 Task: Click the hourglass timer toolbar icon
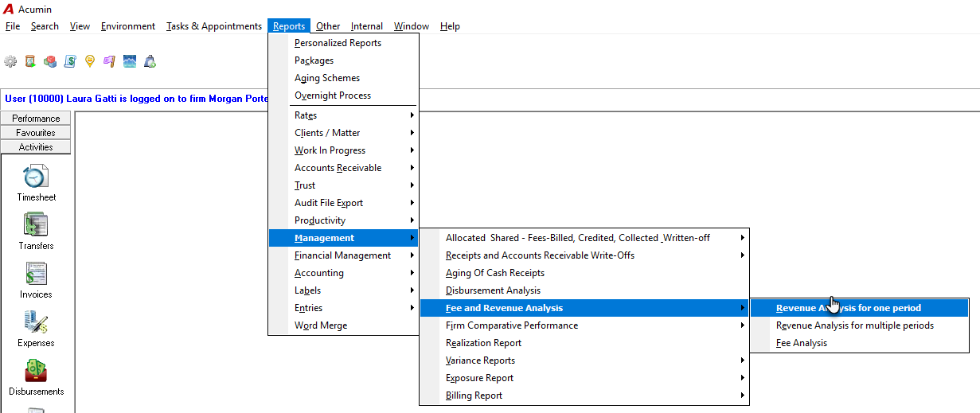30,61
